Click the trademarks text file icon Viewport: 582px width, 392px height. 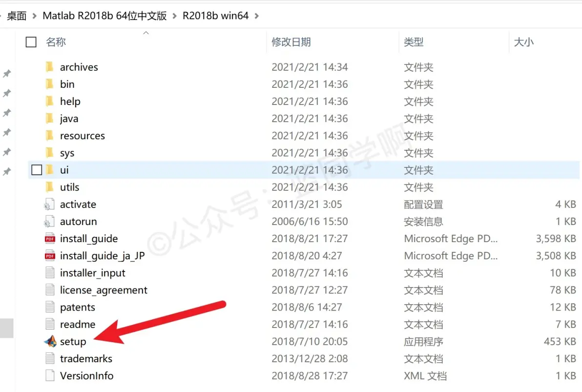point(50,358)
